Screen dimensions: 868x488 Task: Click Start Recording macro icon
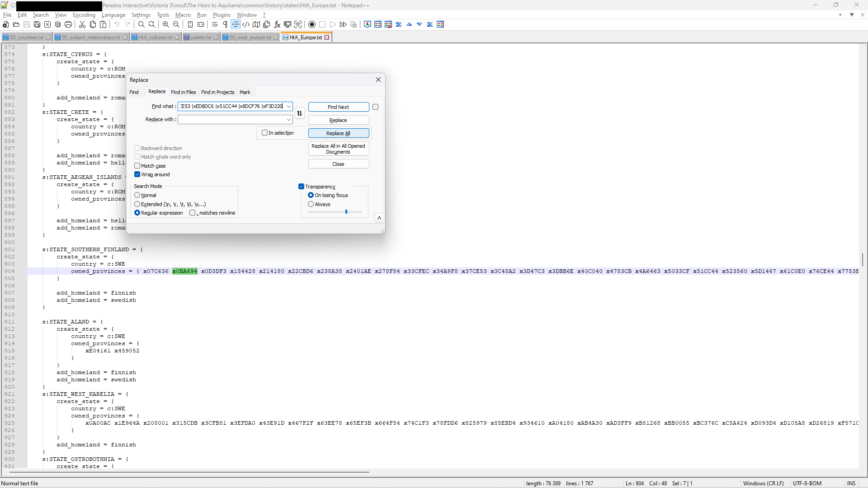click(x=312, y=24)
